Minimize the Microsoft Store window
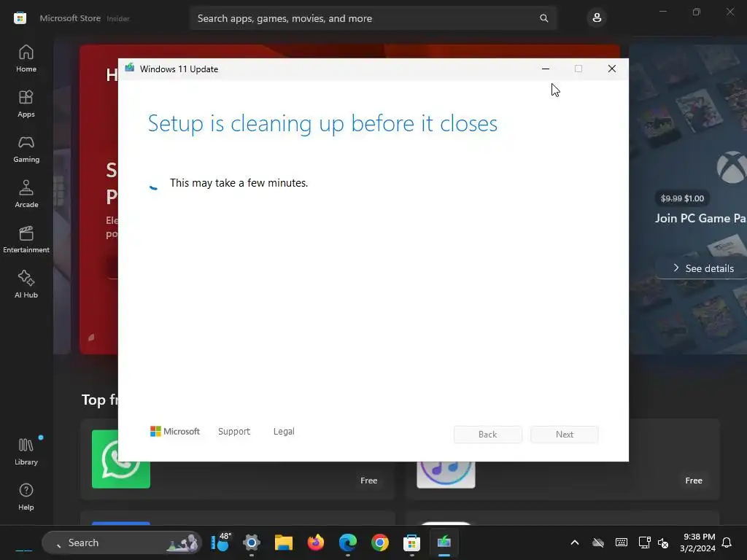 (662, 12)
